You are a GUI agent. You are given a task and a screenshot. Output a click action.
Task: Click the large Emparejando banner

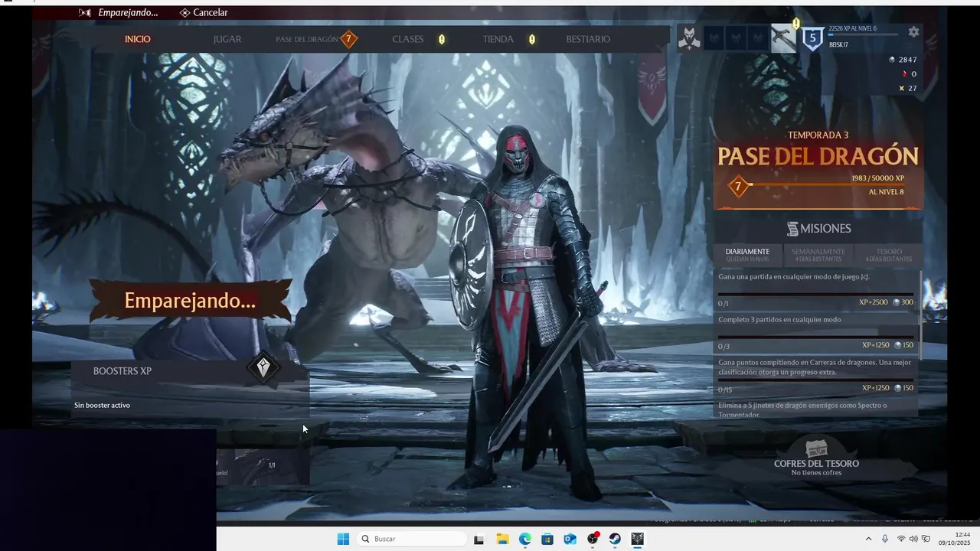pos(190,301)
